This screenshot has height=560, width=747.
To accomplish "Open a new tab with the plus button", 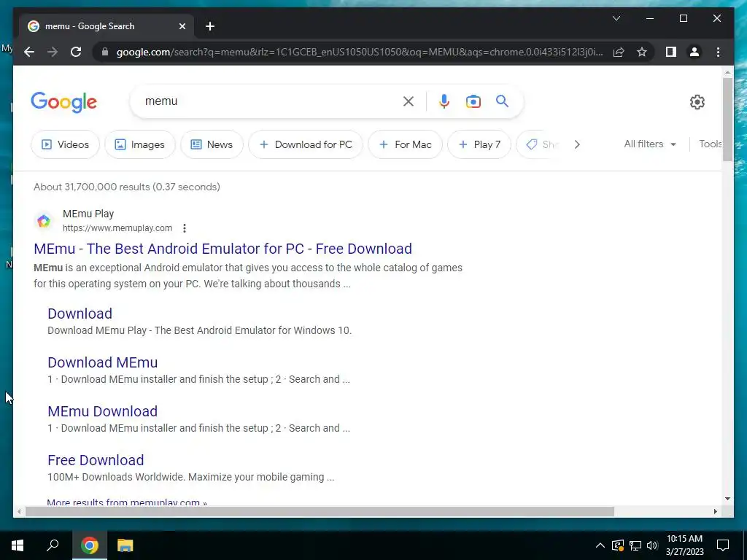I will tap(210, 26).
